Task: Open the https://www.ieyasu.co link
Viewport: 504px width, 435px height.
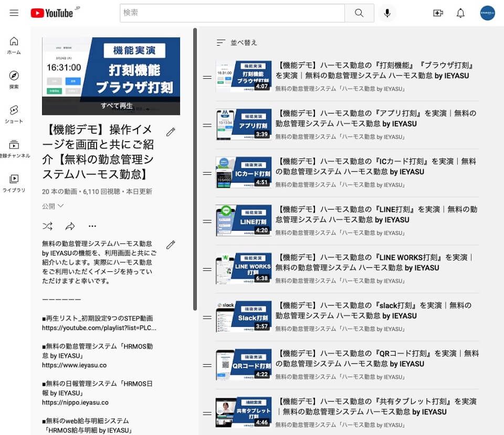Action: (x=74, y=365)
